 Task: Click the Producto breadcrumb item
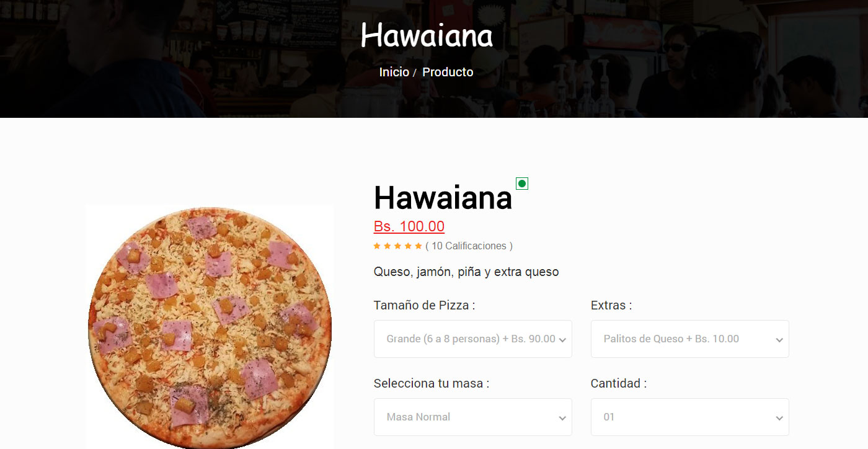[x=448, y=72]
